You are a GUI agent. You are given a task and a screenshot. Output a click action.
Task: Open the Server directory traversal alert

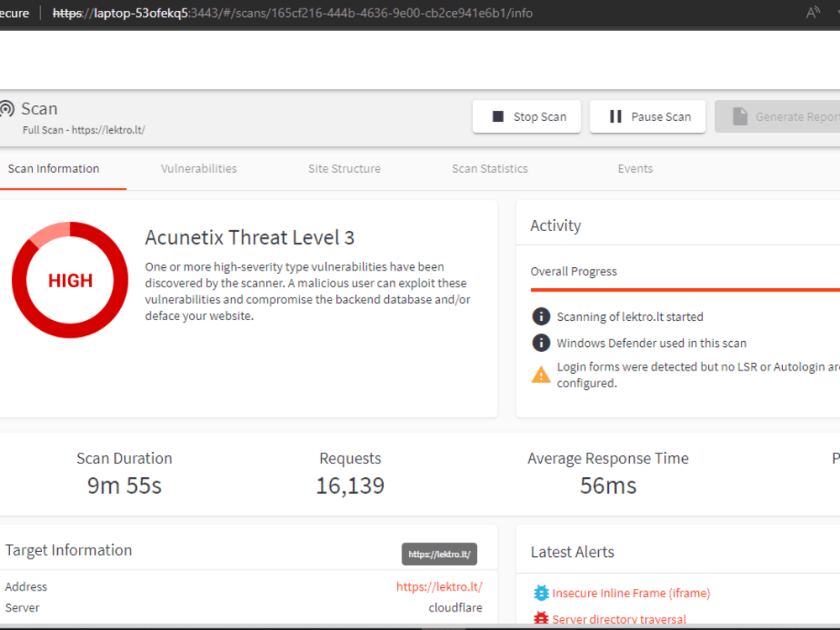click(619, 619)
